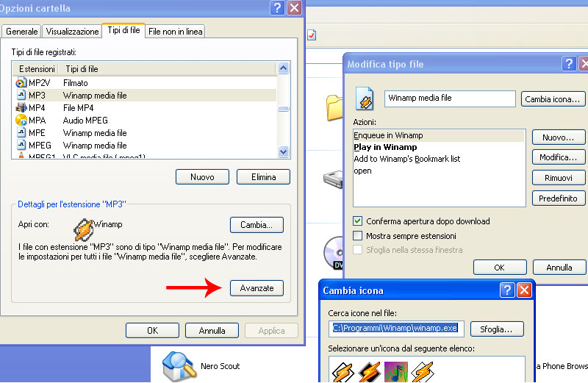Open the File non in linea tab
The image size is (588, 383).
[x=175, y=32]
